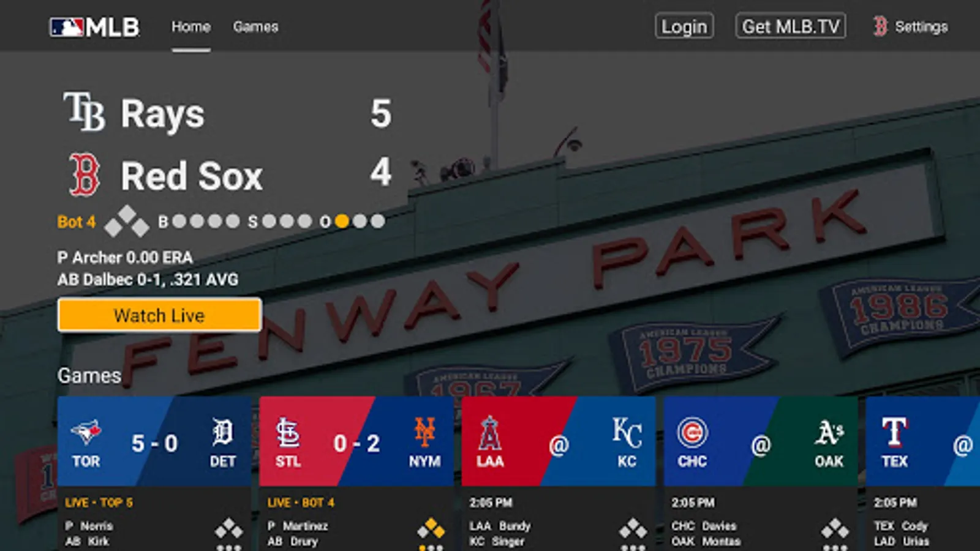Image resolution: width=980 pixels, height=551 pixels.
Task: Open the Home tab
Action: tap(191, 27)
